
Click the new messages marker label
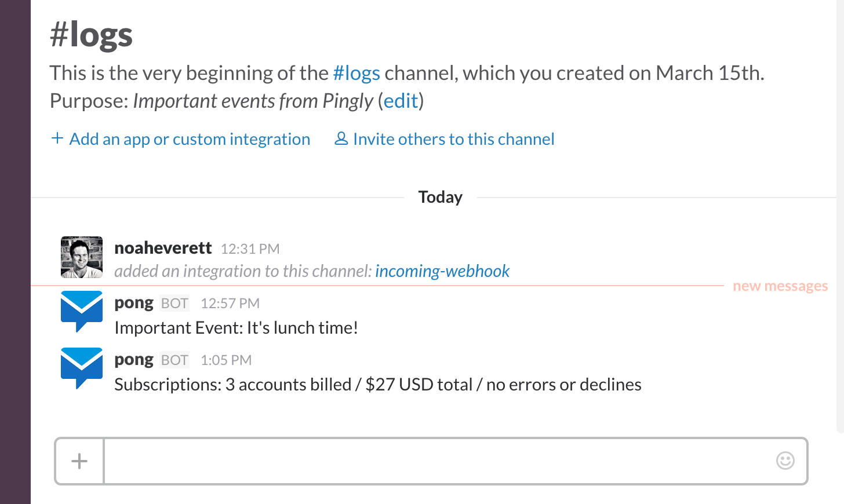780,286
